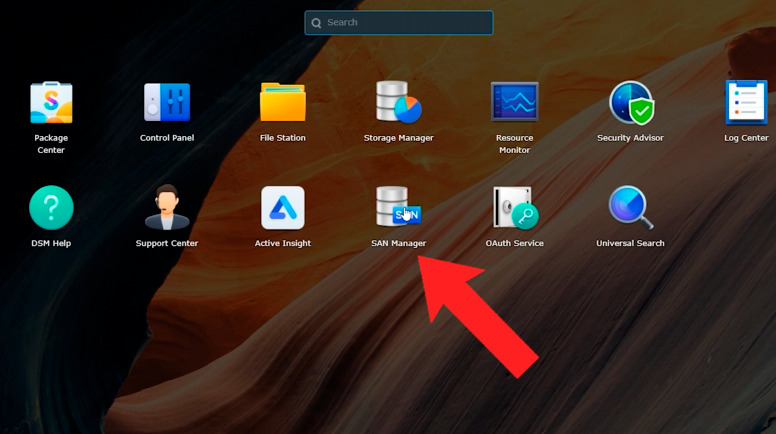Open Universal Search app
Image resolution: width=776 pixels, height=434 pixels.
pyautogui.click(x=630, y=208)
